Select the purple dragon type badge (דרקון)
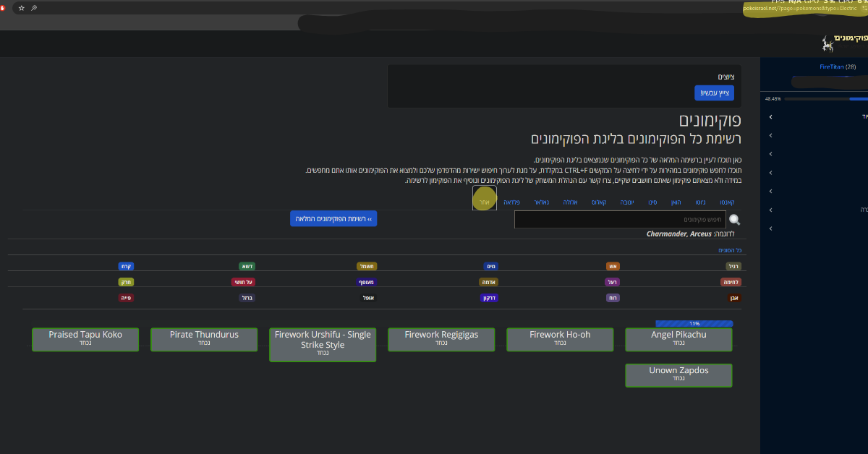The image size is (868, 454). pyautogui.click(x=489, y=298)
